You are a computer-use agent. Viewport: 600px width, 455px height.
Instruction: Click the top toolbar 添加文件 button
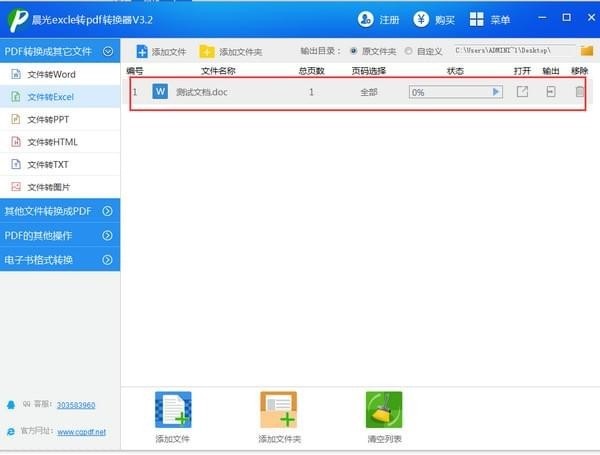pos(161,51)
